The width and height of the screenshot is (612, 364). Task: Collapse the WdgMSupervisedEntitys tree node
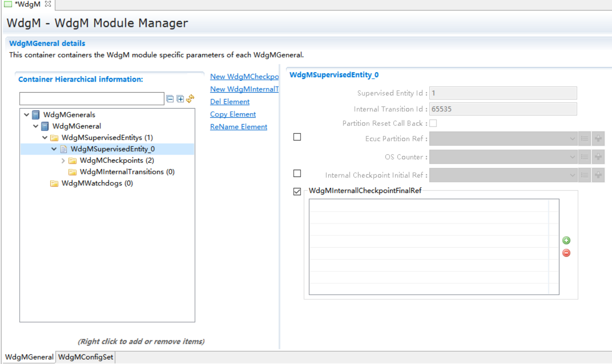(45, 138)
